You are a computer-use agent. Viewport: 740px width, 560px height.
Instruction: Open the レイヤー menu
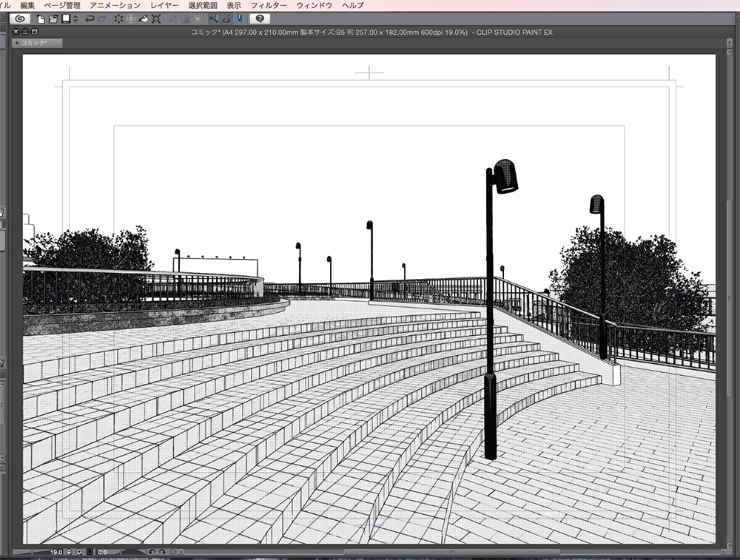(x=165, y=6)
